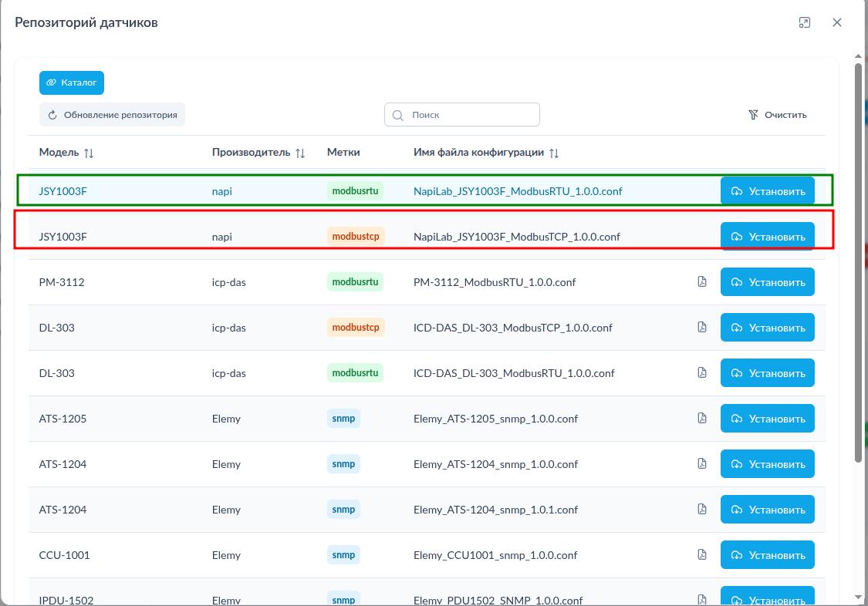Click the snmp tag on ATS-1205 row
Screen dimensions: 868x606
pyautogui.click(x=343, y=419)
